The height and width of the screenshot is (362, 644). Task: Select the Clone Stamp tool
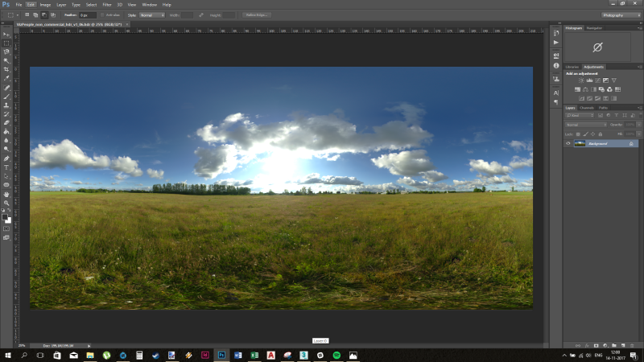point(6,105)
